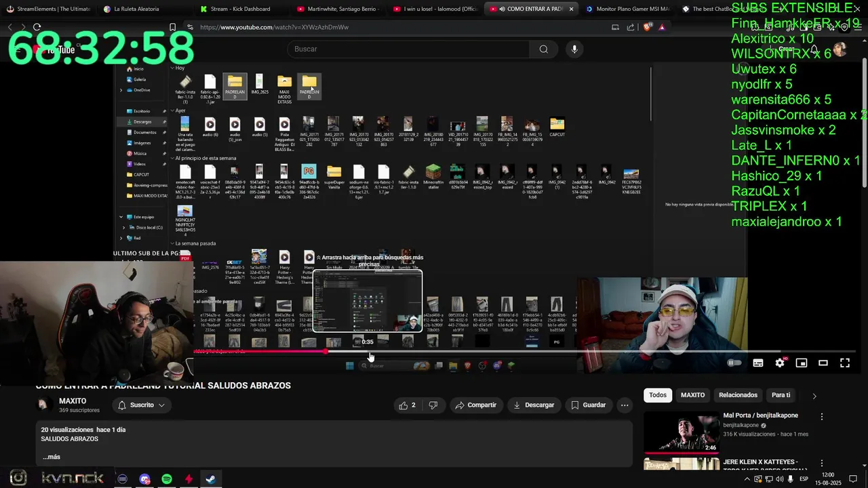Click the MAXITO channel avatar
The width and height of the screenshot is (868, 488).
[x=44, y=405]
